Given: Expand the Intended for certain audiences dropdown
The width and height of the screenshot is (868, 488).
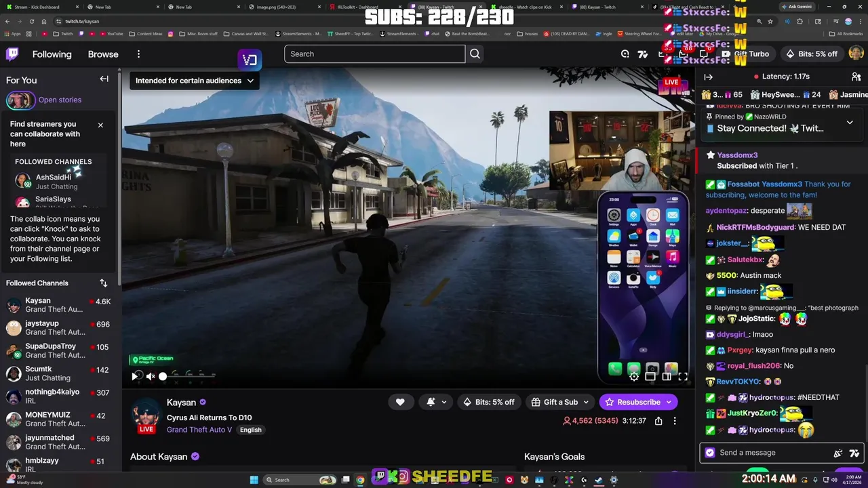Looking at the screenshot, I should 195,81.
